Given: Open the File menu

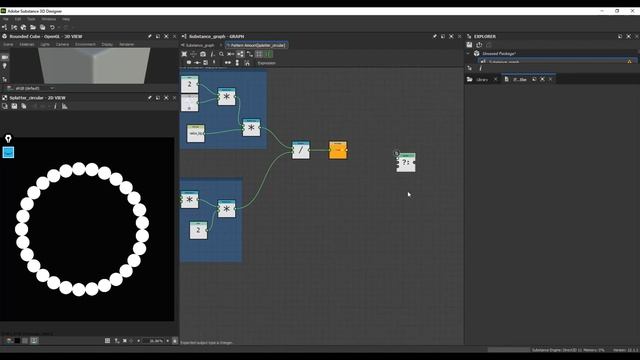Looking at the screenshot, I should 6,19.
